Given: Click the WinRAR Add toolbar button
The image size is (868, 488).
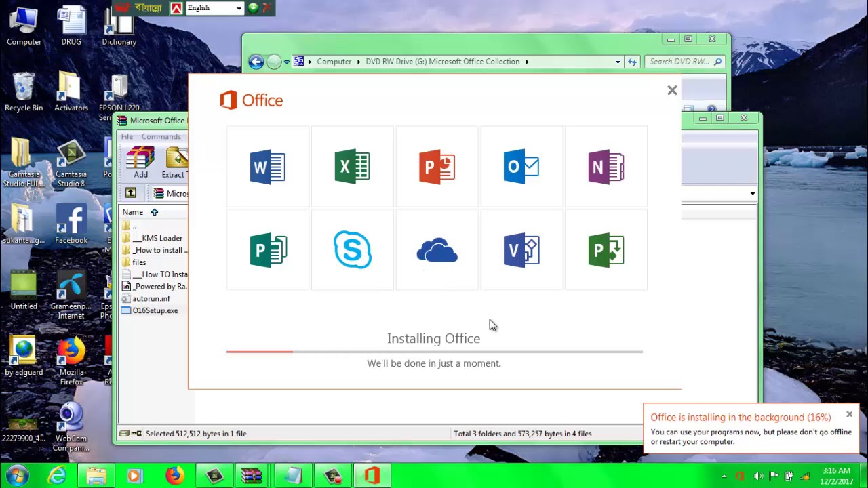Looking at the screenshot, I should point(140,163).
